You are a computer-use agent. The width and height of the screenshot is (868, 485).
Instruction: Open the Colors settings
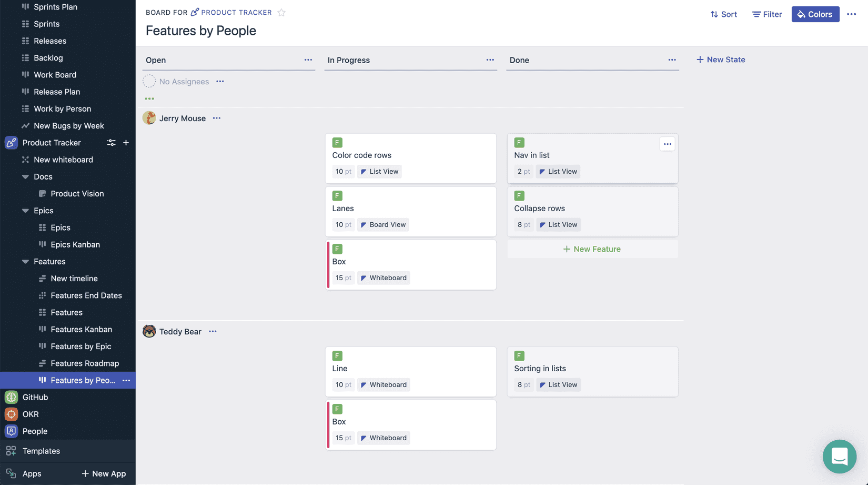815,14
